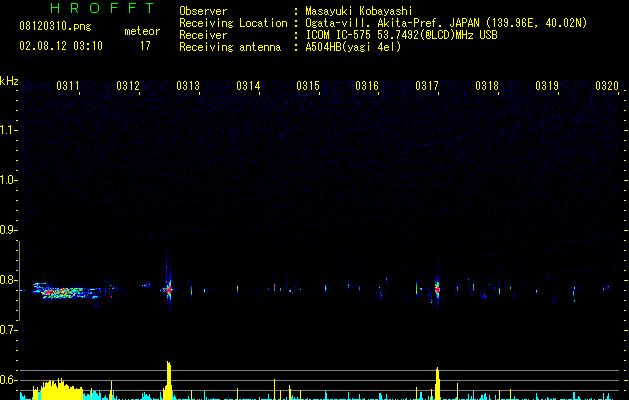Click observer name Masayuki Kobayashi
Image resolution: width=629 pixels, height=400 pixels.
tap(359, 11)
